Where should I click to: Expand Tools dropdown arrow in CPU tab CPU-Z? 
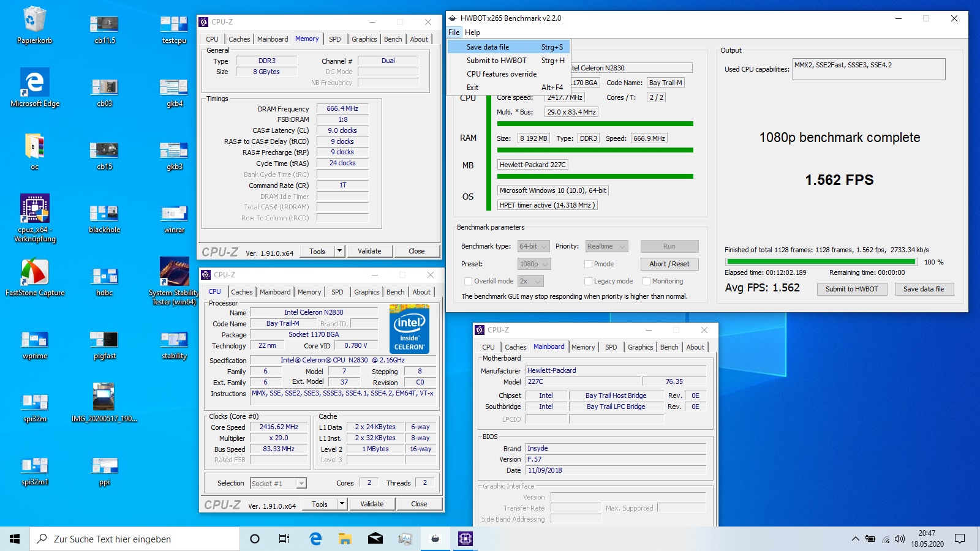tap(342, 504)
